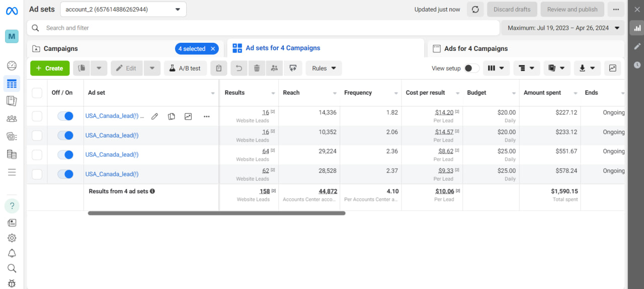Image resolution: width=644 pixels, height=289 pixels.
Task: Toggle the View setup switch
Action: point(471,68)
